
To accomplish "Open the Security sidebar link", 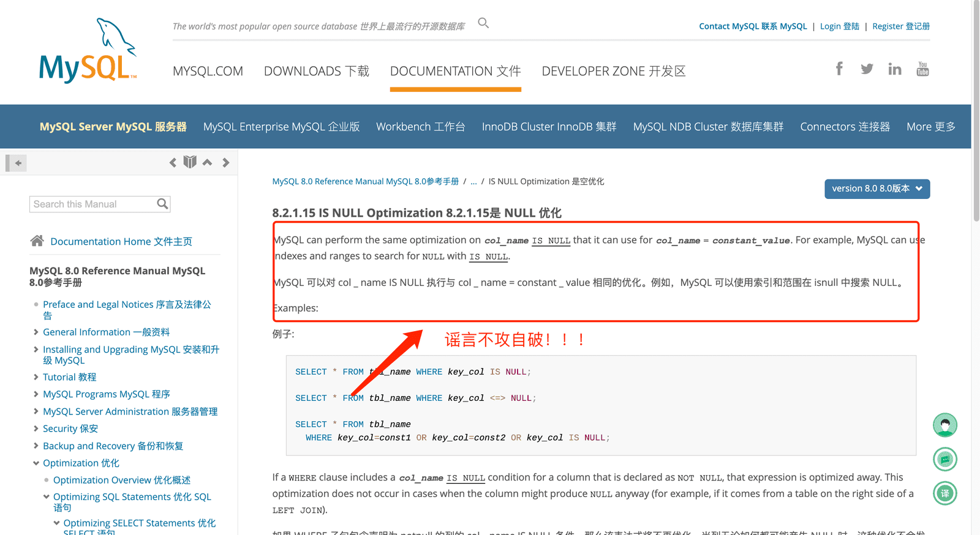I will click(70, 428).
